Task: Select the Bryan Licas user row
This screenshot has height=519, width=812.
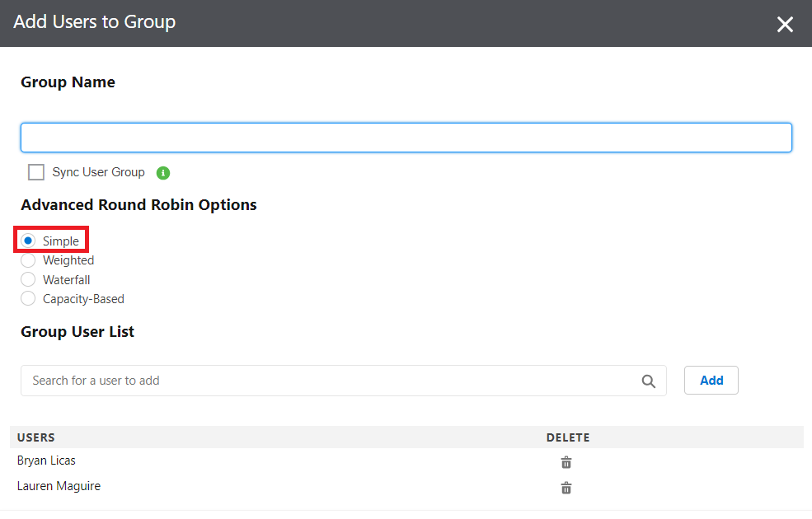Action: (406, 461)
